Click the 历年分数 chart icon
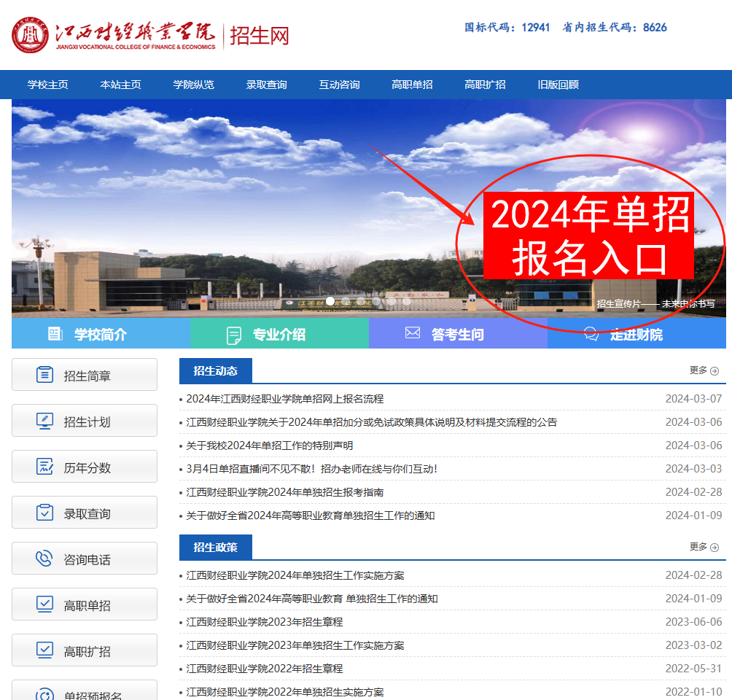Screen dimensions: 732x700 [x=44, y=467]
